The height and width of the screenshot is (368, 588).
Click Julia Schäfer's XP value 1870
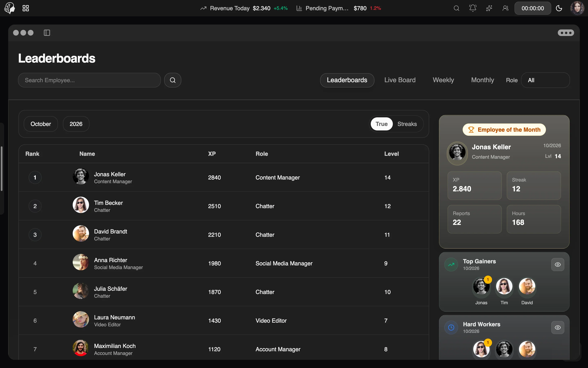click(214, 292)
